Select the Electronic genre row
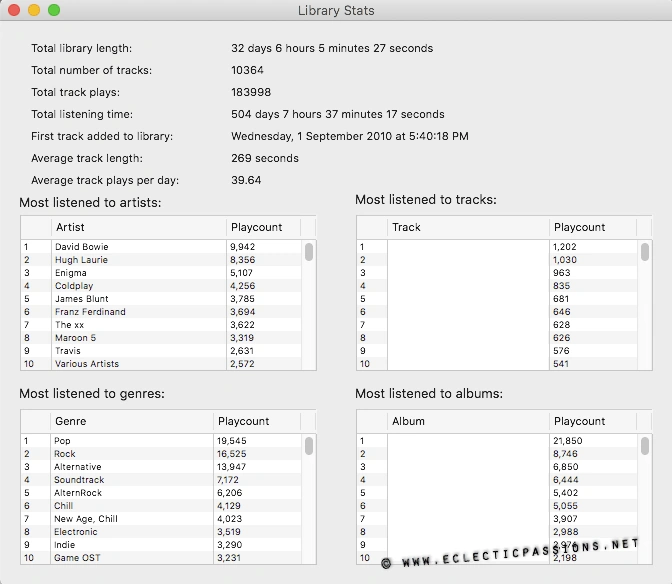Viewport: 672px width, 584px height. (x=161, y=532)
